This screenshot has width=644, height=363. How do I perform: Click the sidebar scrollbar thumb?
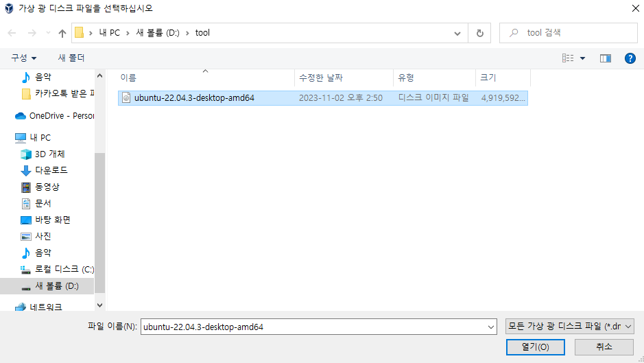click(x=99, y=222)
